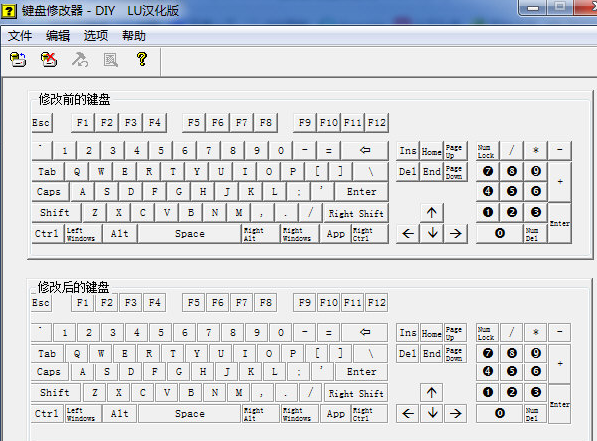This screenshot has width=597, height=441.
Task: Click the greyed-out image toolbar icon
Action: click(x=111, y=60)
